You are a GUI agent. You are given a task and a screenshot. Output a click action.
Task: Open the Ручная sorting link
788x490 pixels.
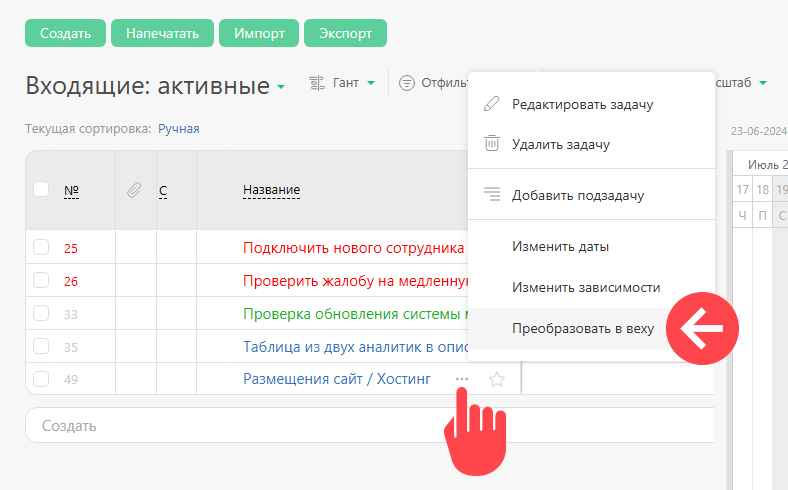tap(179, 129)
